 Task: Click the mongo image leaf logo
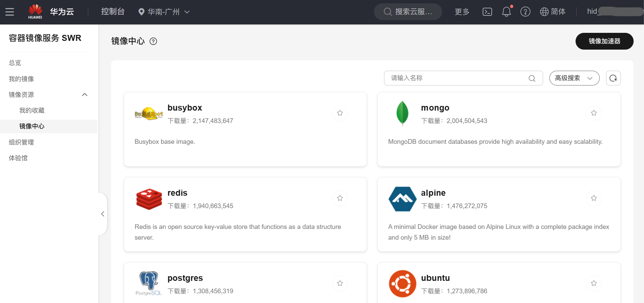(x=402, y=113)
